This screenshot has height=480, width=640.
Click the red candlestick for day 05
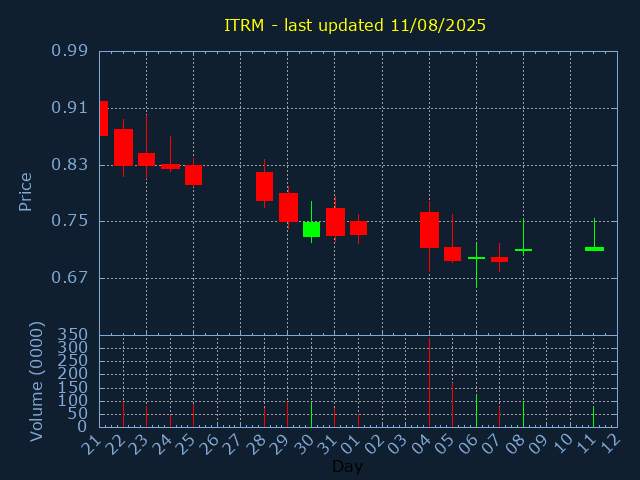(452, 254)
